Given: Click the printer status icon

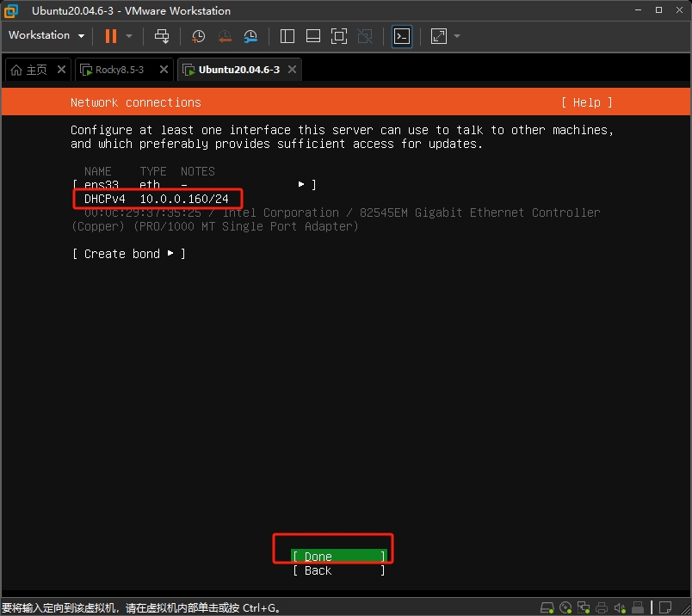Looking at the screenshot, I should click(x=602, y=608).
